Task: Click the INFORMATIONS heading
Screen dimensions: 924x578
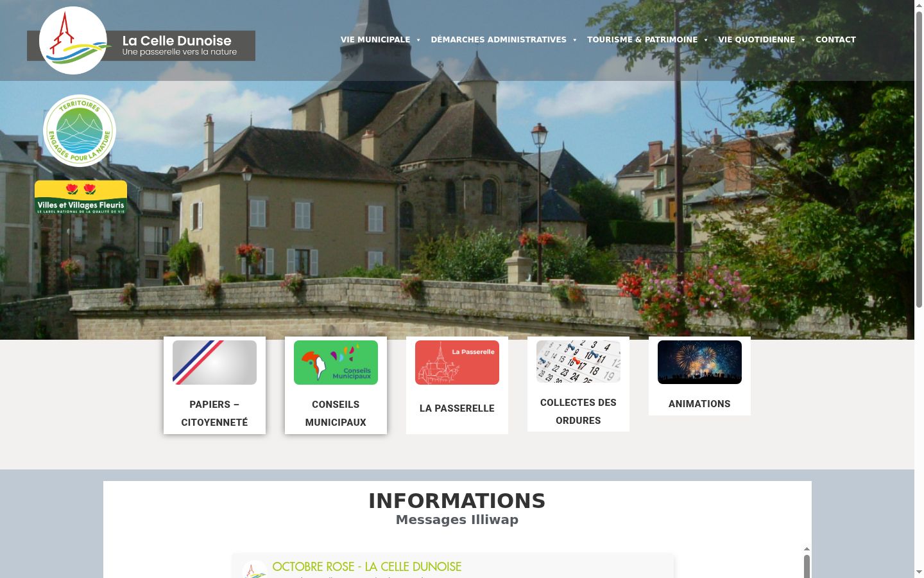Action: point(457,501)
